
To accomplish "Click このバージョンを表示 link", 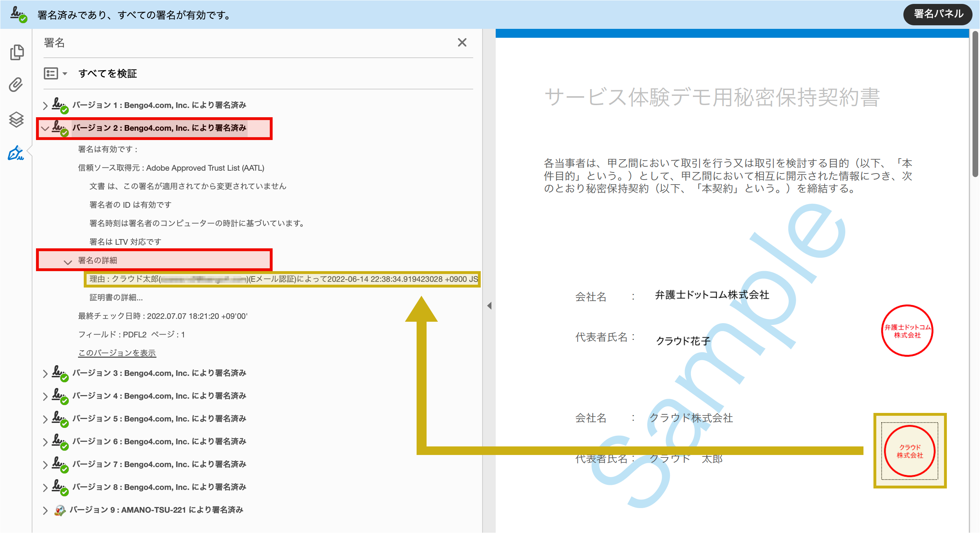I will pos(117,353).
